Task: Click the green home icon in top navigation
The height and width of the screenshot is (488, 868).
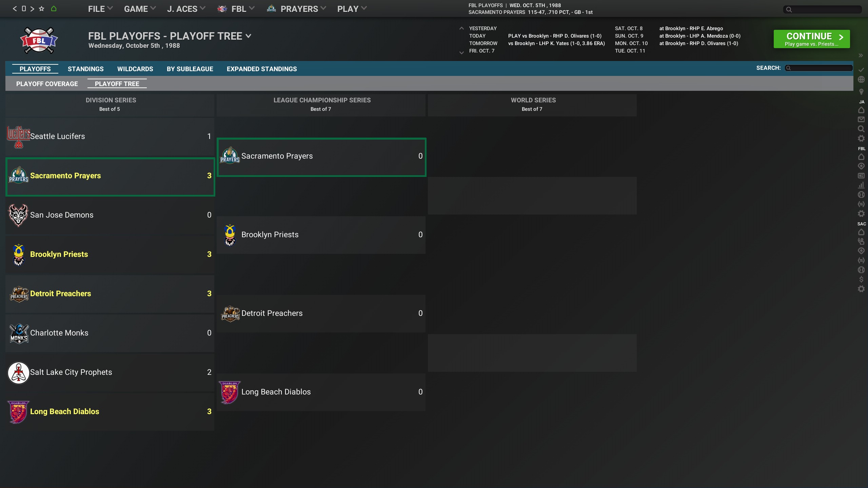Action: pos(54,9)
